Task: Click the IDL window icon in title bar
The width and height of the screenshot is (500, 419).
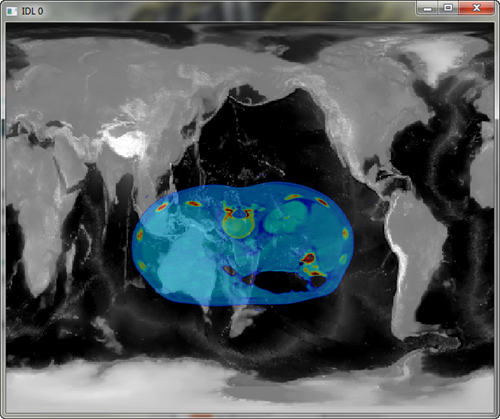Action: pos(12,11)
